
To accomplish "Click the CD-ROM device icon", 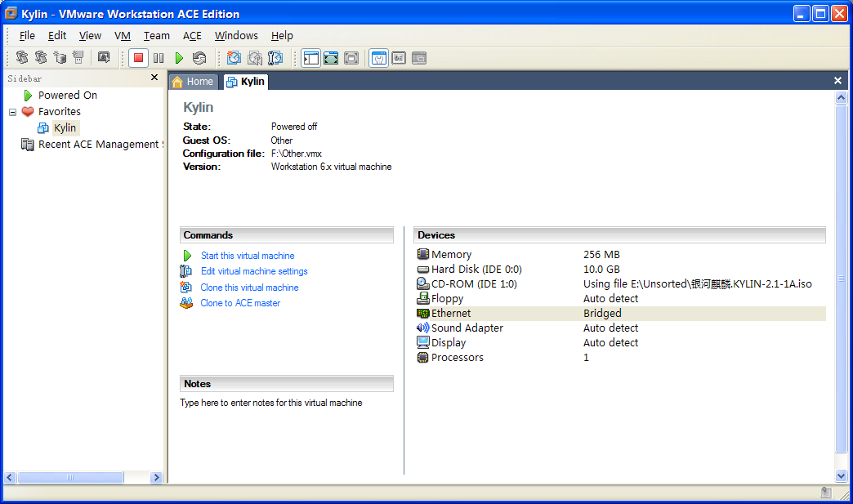I will [422, 283].
